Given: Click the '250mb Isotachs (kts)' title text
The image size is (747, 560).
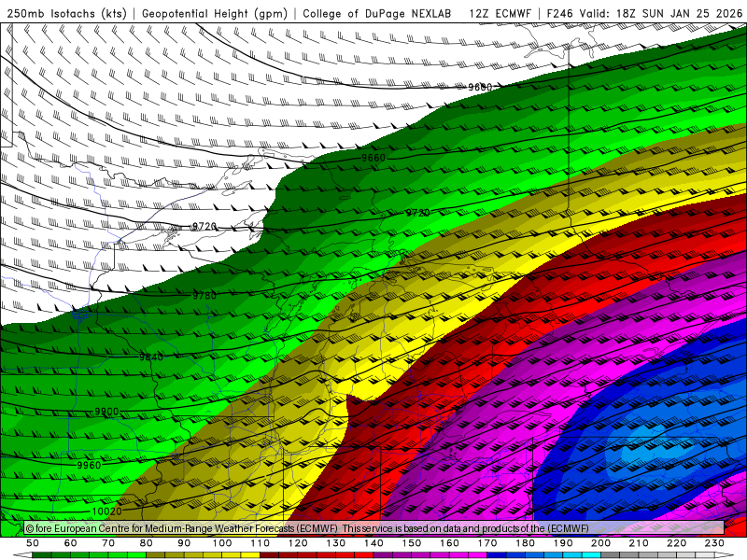Looking at the screenshot, I should (66, 13).
